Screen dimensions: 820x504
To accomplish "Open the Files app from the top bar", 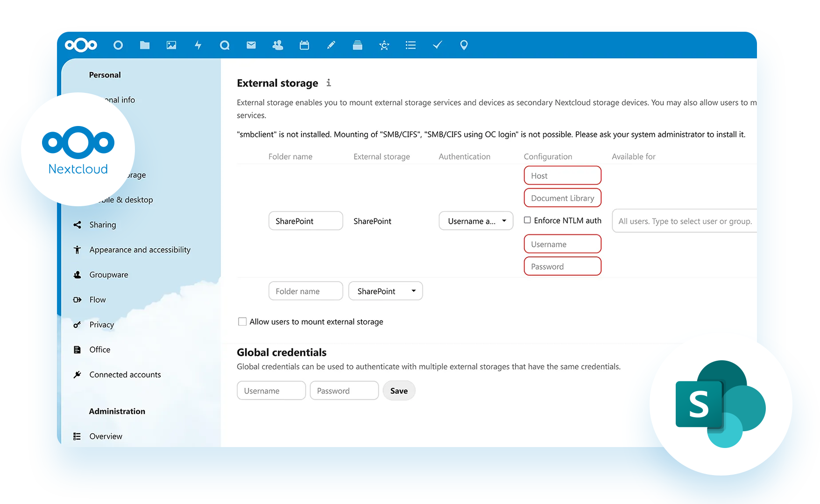I will [145, 45].
